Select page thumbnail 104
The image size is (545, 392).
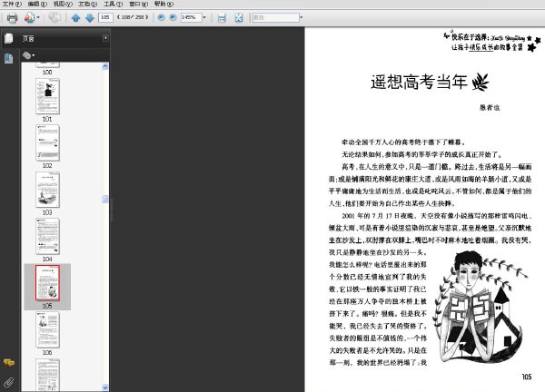coord(47,236)
